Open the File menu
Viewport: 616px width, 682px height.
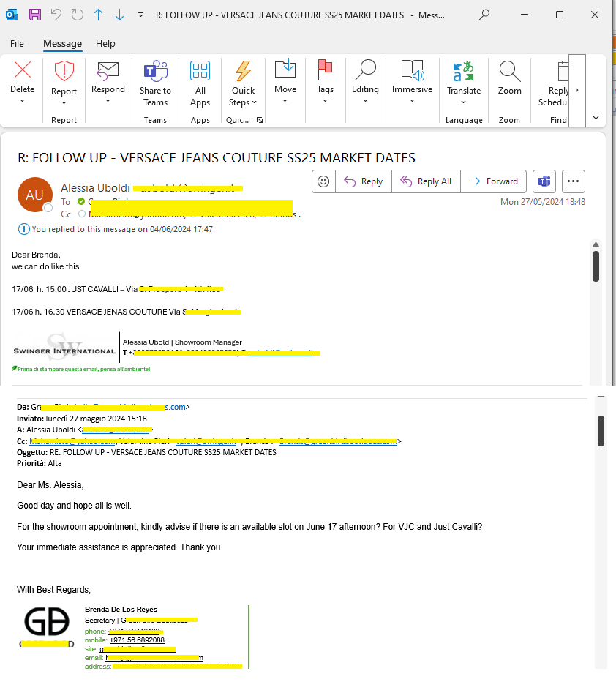point(17,43)
